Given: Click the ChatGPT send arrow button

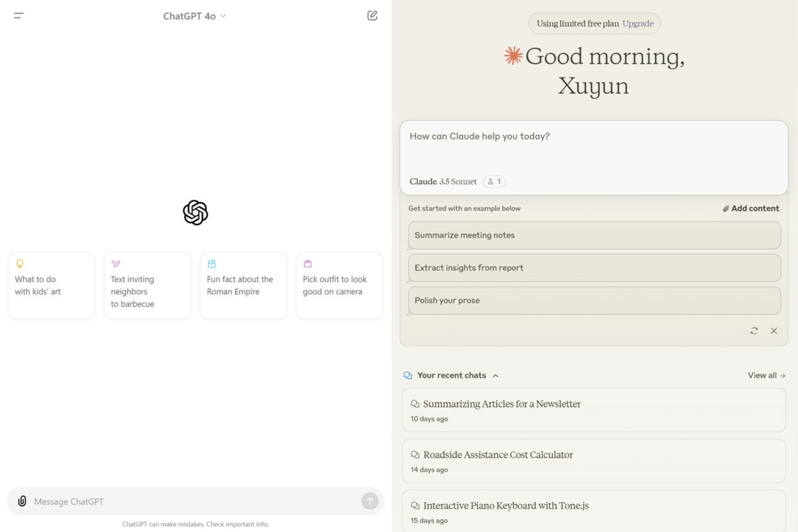Looking at the screenshot, I should coord(370,501).
